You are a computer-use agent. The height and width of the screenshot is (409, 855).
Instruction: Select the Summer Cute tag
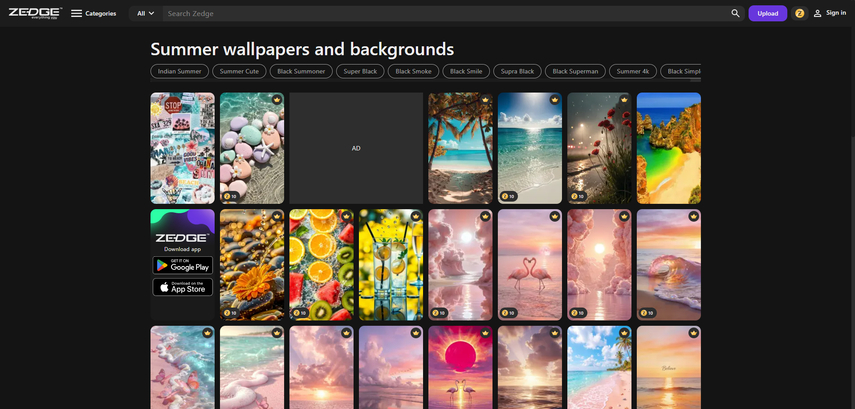click(x=239, y=71)
